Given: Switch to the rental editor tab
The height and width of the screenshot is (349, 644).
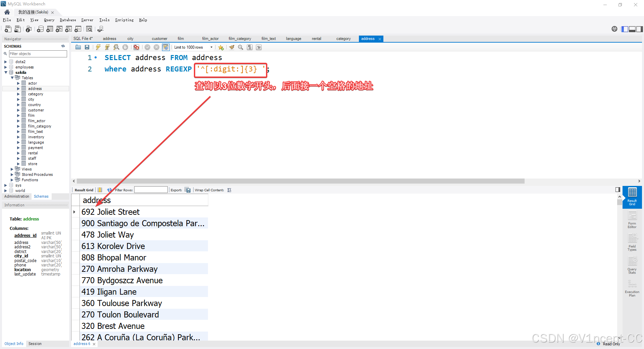Looking at the screenshot, I should point(316,39).
